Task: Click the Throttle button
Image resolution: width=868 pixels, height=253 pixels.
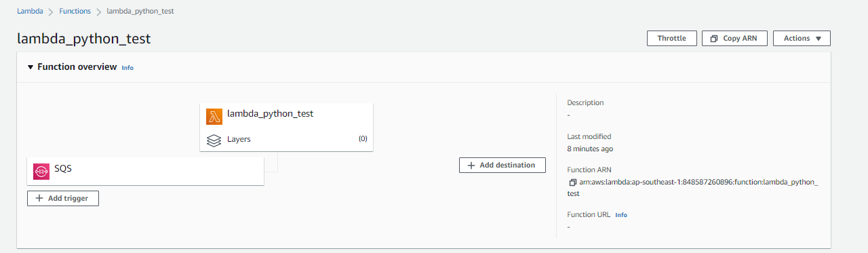Action: click(x=671, y=39)
